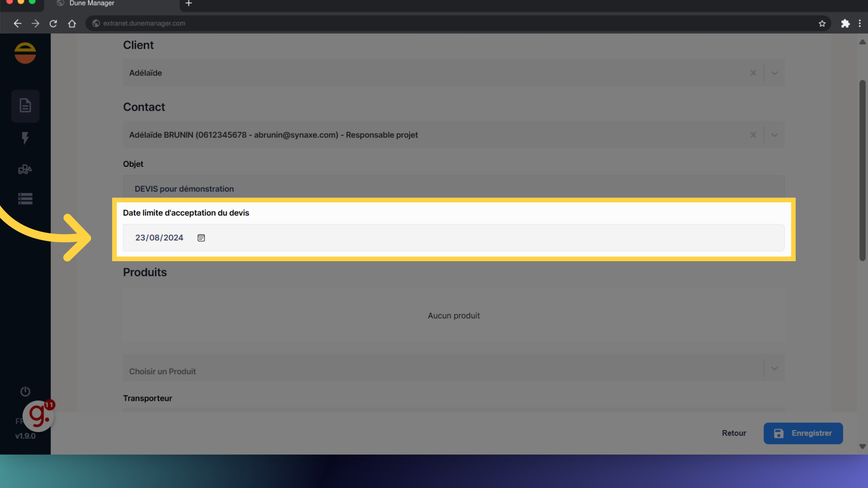Bookmark page with the star icon
This screenshot has height=488, width=868.
(822, 23)
